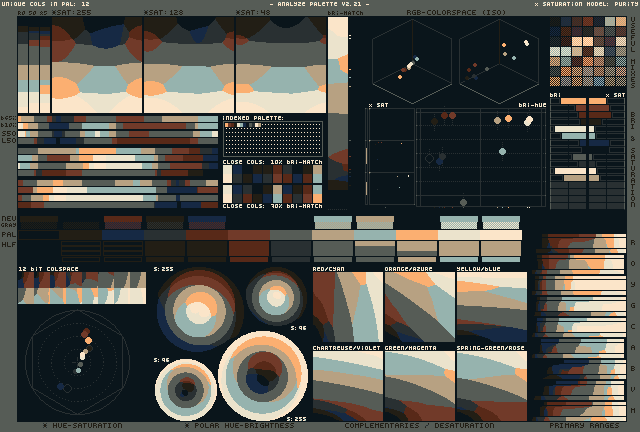Image resolution: width=640 pixels, height=432 pixels.
Task: Open the GREEN/MAGENTA complementary map
Action: click(x=420, y=386)
